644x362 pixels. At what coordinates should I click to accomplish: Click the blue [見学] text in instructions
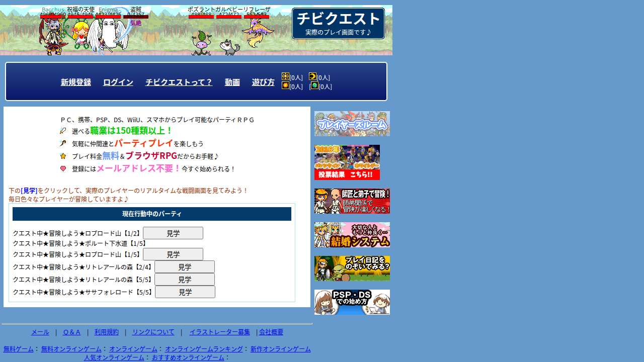click(29, 191)
